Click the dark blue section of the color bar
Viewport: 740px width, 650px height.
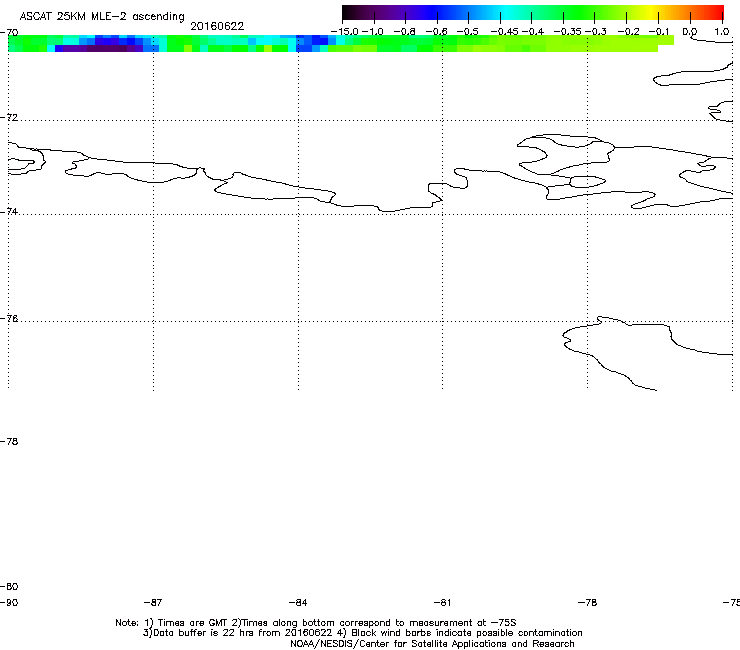434,12
